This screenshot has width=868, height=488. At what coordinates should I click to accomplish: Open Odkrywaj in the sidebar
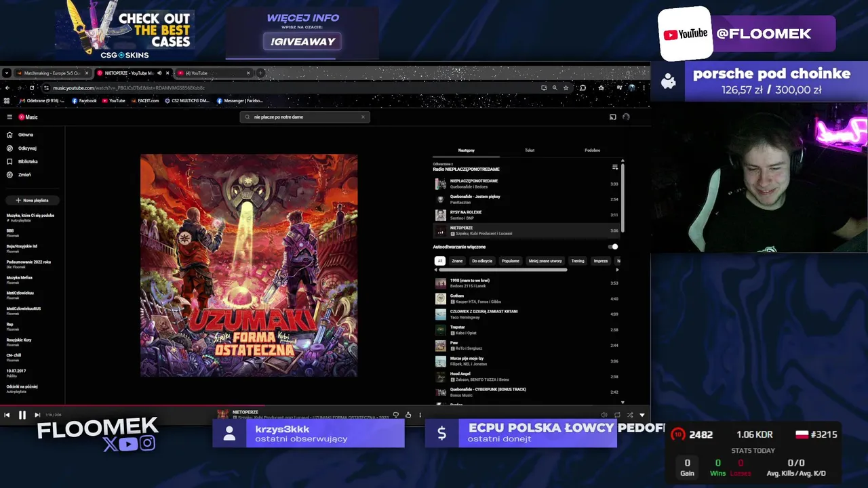click(x=27, y=148)
